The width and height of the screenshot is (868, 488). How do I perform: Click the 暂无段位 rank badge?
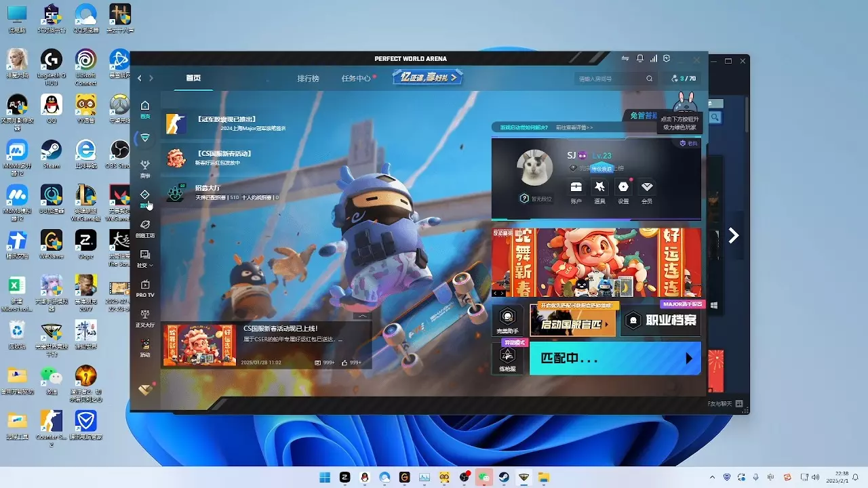[536, 199]
